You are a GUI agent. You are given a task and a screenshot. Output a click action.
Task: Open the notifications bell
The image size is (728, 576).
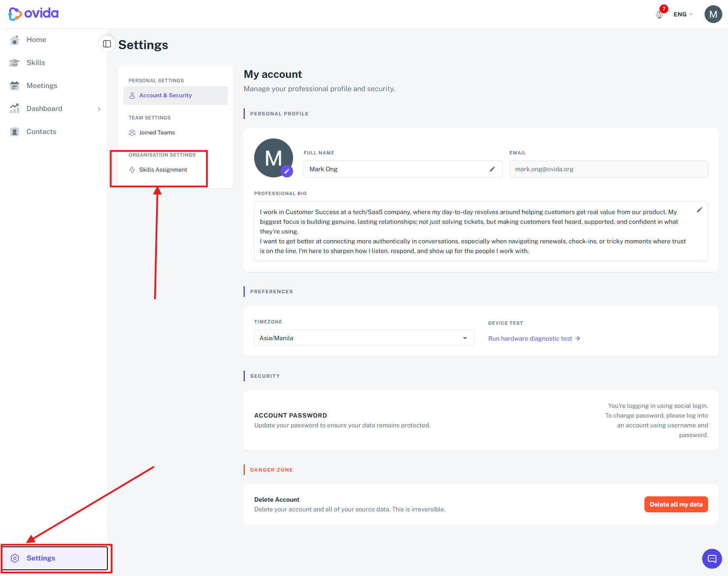659,14
